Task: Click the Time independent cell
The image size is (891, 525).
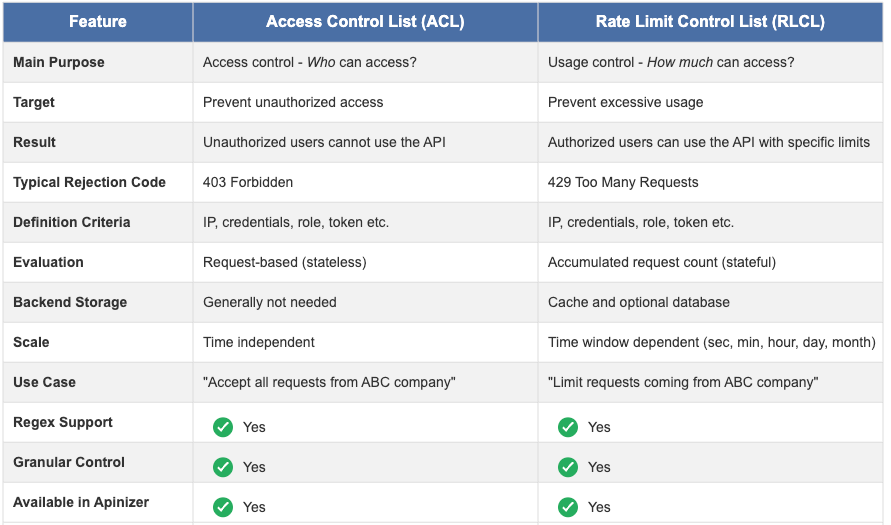Action: click(259, 342)
